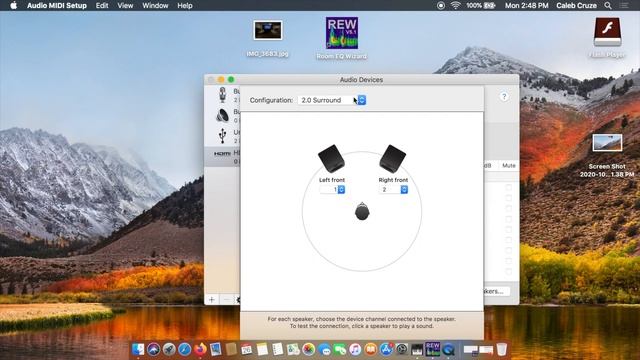Open Reminders from the Dock

(278, 349)
